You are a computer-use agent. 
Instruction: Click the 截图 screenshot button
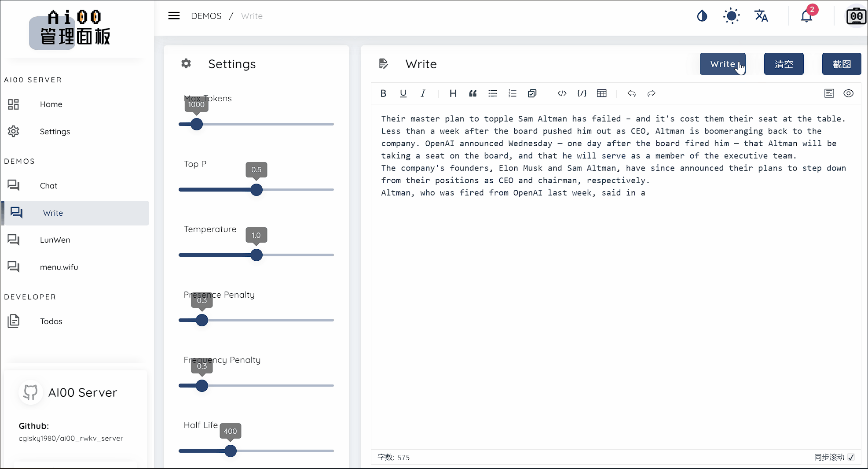[x=841, y=64]
